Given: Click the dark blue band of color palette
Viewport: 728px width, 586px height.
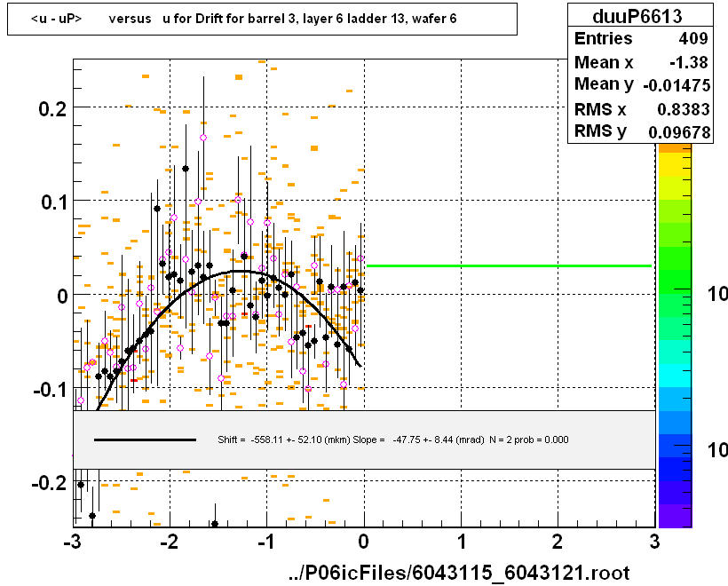Looking at the screenshot, I should pos(675,469).
